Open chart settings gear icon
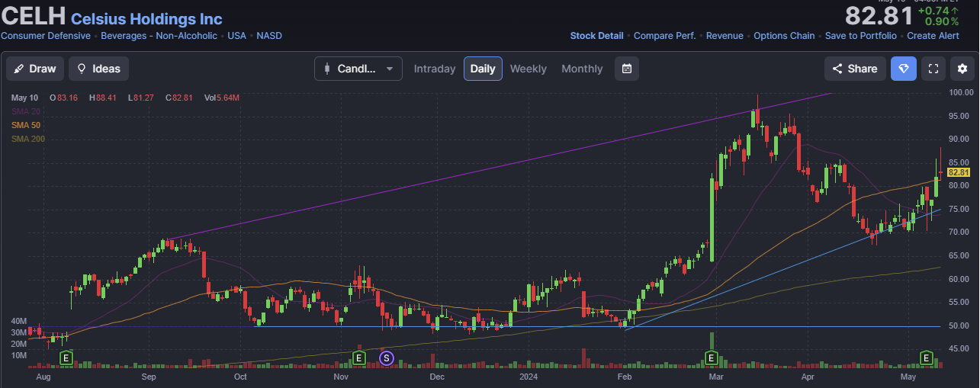Viewport: 980px width, 388px height. (962, 69)
